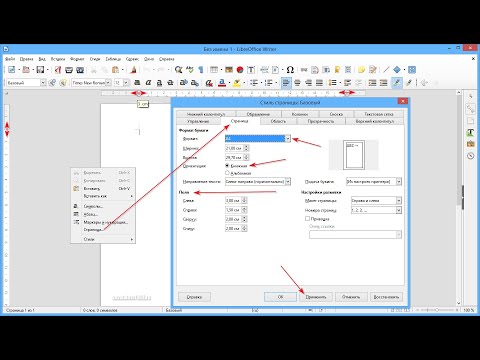This screenshot has height=360, width=480.
Task: Click the Center alignment icon
Action: pos(297,83)
